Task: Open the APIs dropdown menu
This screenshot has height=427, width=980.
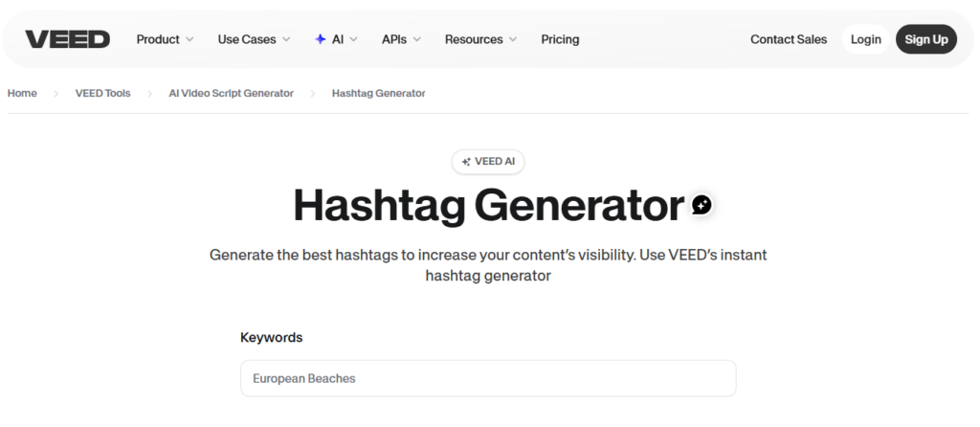Action: tap(401, 39)
